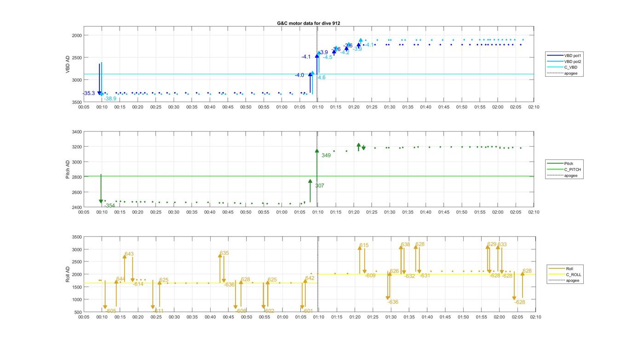Click the '-4.6' VBD data label
This screenshot has height=351, width=644.
[321, 78]
